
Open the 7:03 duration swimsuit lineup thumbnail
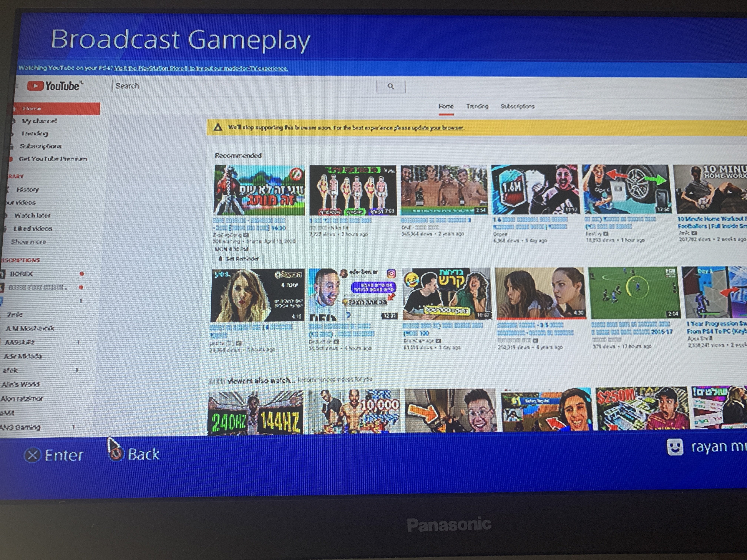tap(353, 190)
